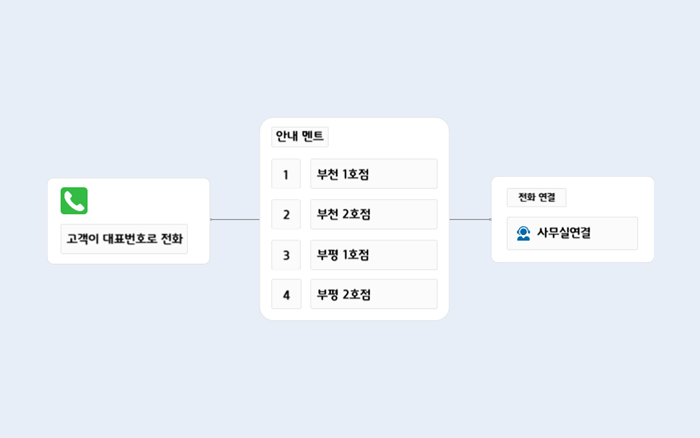Click the '사무실연결' text
Viewport: 700px width, 438px height.
click(x=564, y=233)
